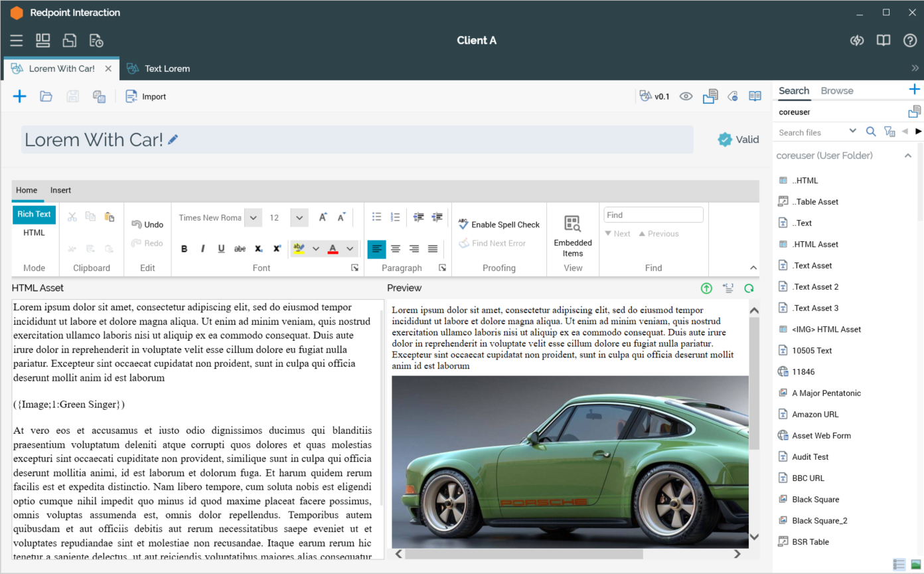Open the Insert ribbon tab
The width and height of the screenshot is (924, 574).
coord(60,190)
